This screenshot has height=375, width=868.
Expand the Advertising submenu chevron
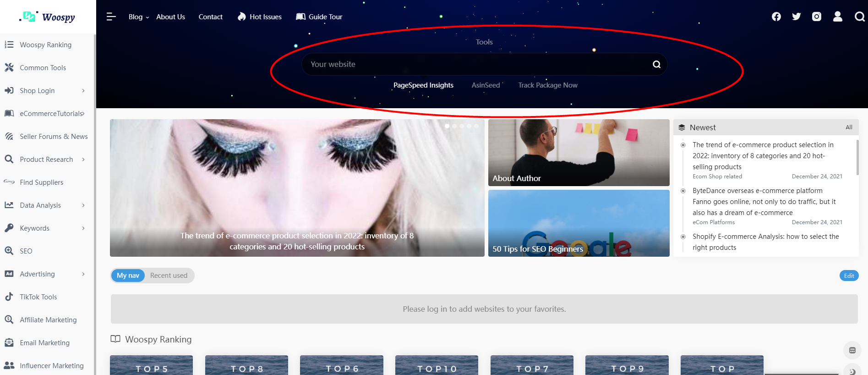tap(83, 274)
